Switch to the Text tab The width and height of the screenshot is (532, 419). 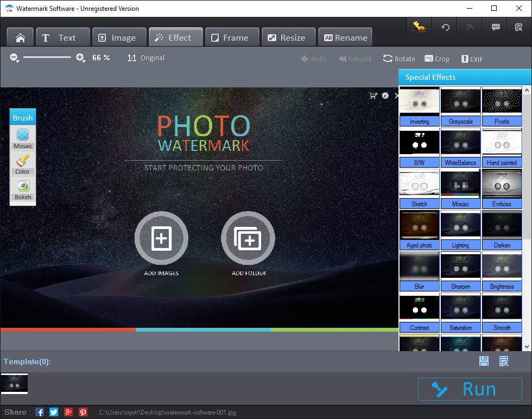[x=62, y=37]
